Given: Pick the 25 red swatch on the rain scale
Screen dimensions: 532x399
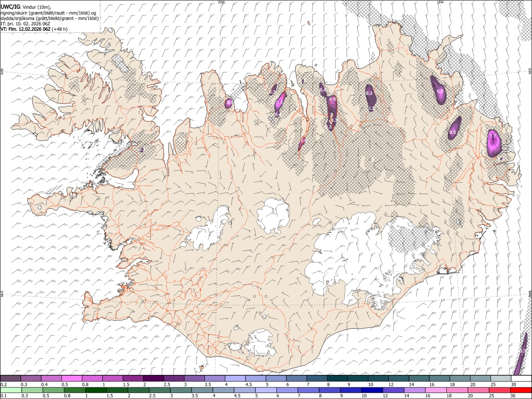Looking at the screenshot, I should (499, 390).
